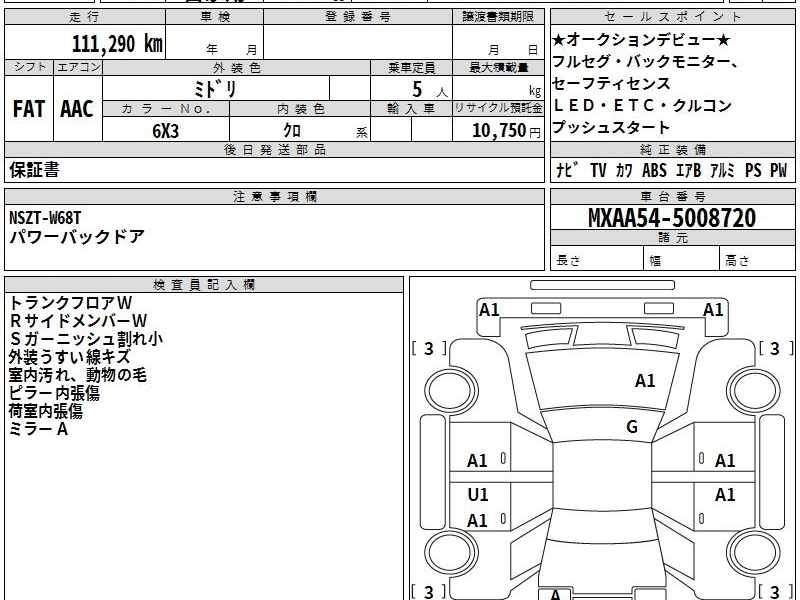Select the 幅 dimension label
Screen dimensions: 800x600
pos(655,261)
